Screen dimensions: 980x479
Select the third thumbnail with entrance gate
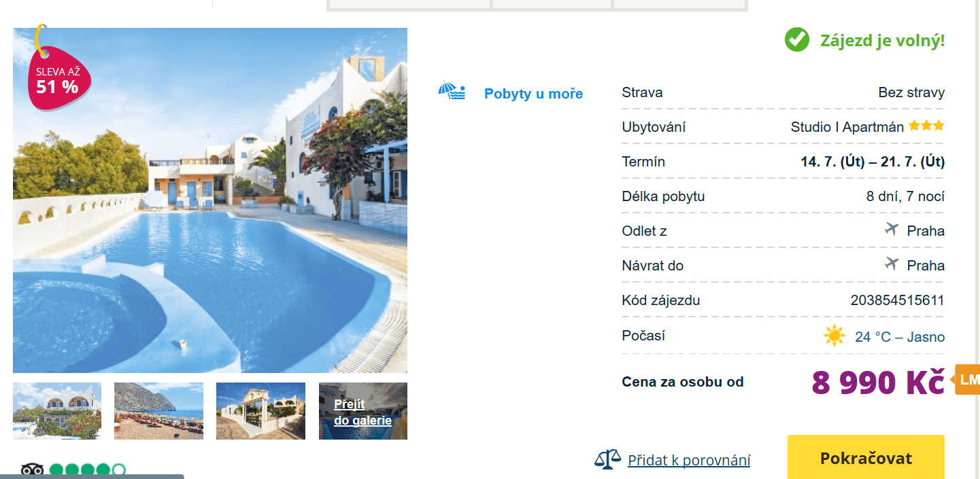(260, 411)
